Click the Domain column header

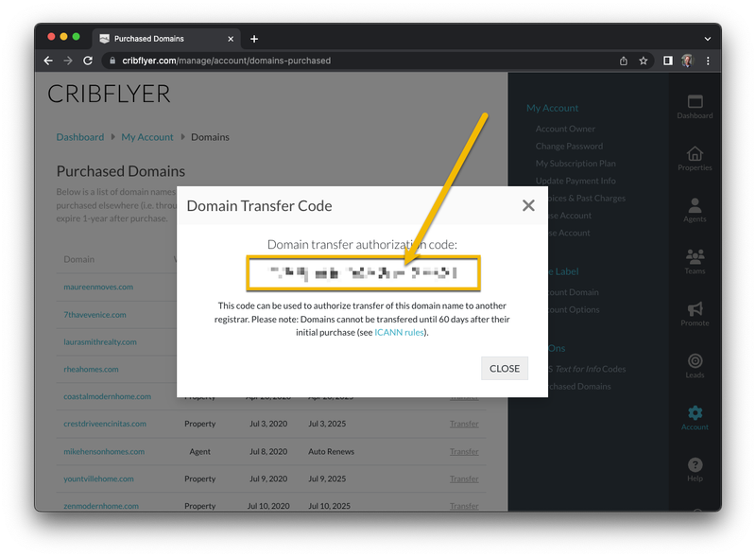[79, 259]
